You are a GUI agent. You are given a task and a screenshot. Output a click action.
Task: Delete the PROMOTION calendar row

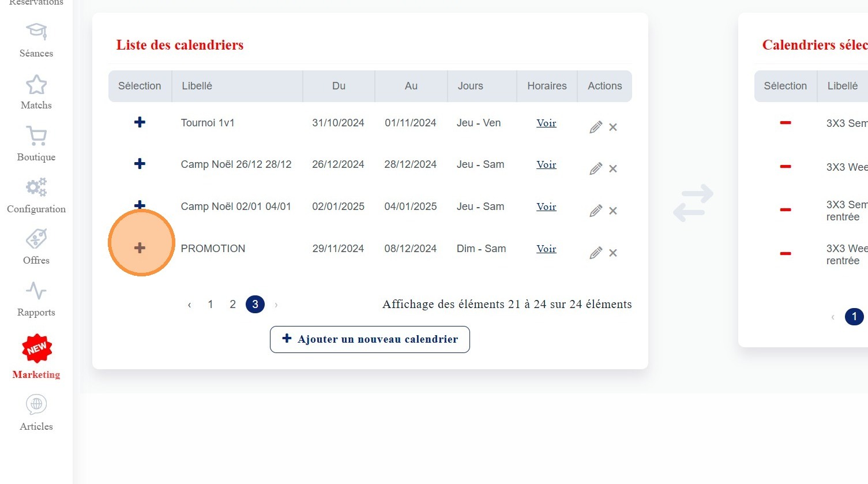[613, 253]
